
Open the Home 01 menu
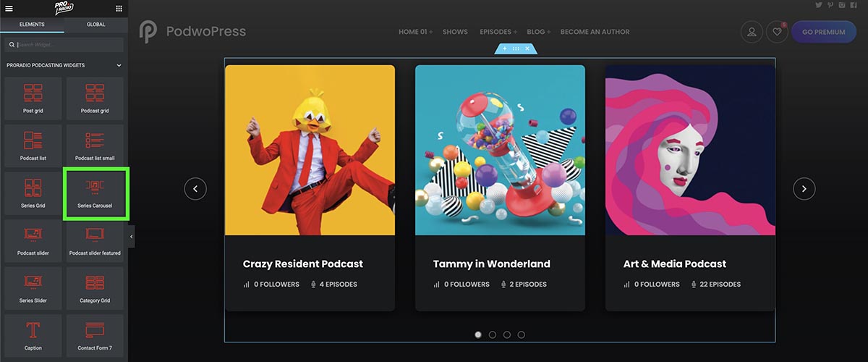415,32
